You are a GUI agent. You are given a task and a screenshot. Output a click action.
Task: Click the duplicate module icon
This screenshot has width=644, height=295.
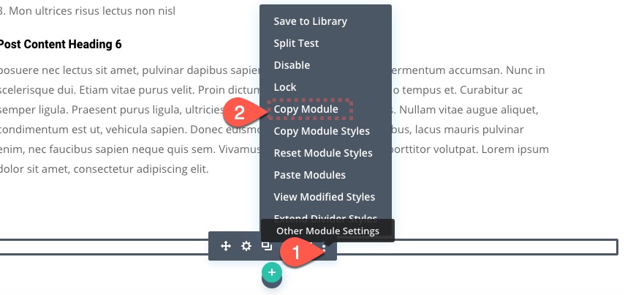point(267,246)
